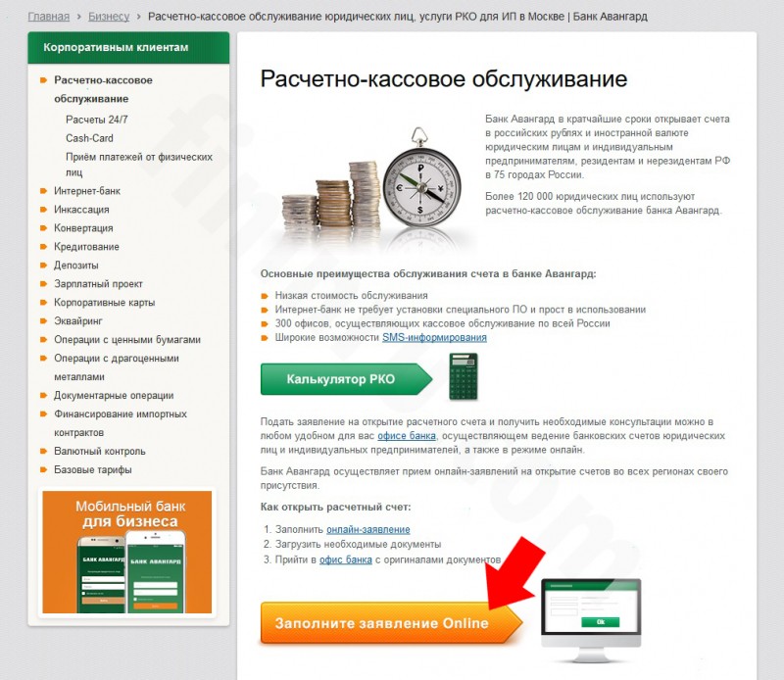The image size is (784, 680).
Task: Open the Бизнесу breadcrumb link
Action: click(109, 17)
